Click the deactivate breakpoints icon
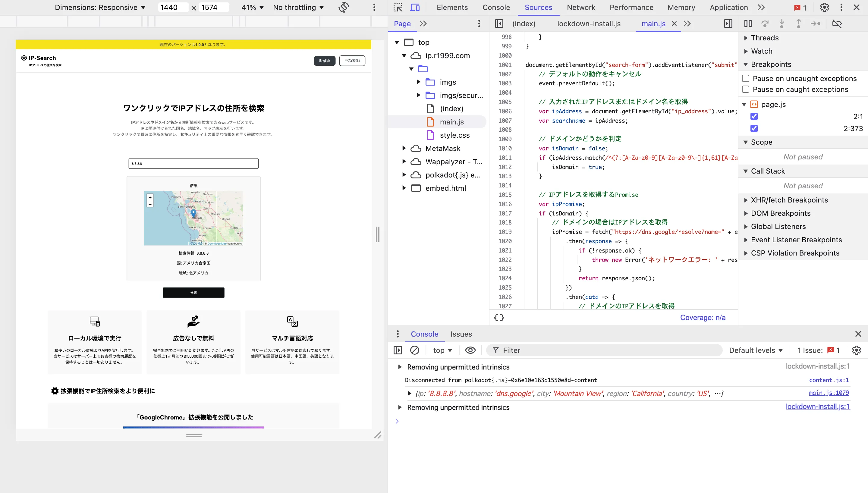 837,24
